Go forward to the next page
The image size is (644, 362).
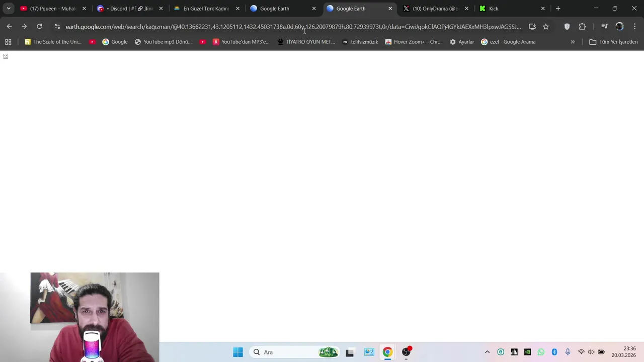click(24, 27)
